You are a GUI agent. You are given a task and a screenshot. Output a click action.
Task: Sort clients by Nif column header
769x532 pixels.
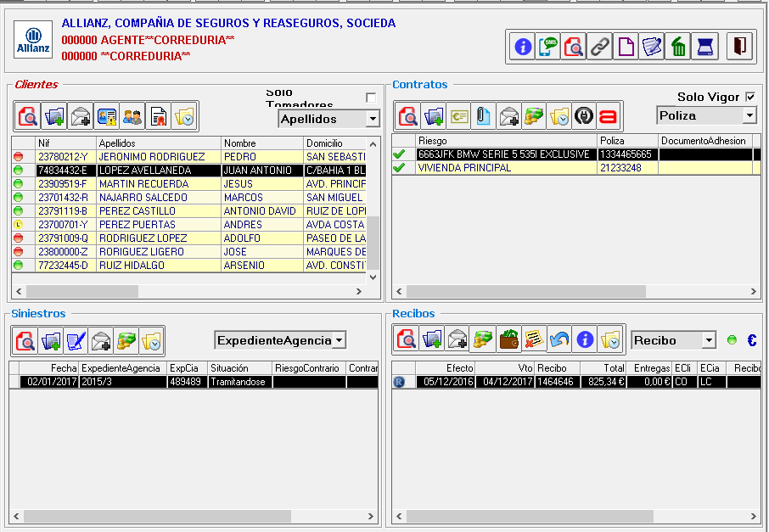point(65,143)
